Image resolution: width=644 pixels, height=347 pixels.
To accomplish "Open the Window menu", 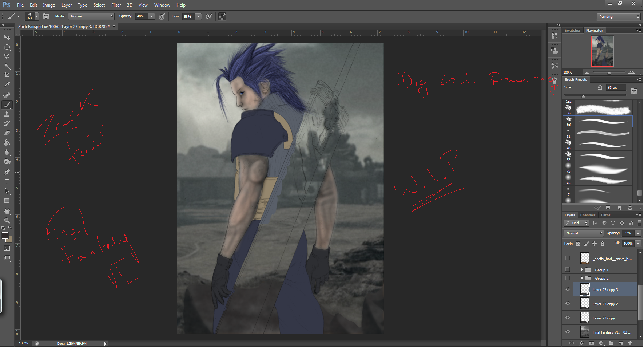I will (x=162, y=5).
